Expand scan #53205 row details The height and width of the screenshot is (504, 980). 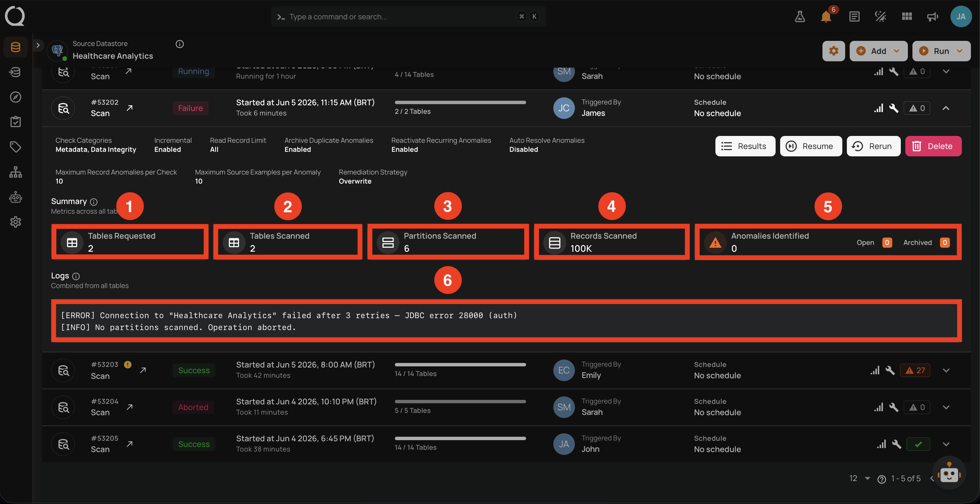pyautogui.click(x=946, y=444)
